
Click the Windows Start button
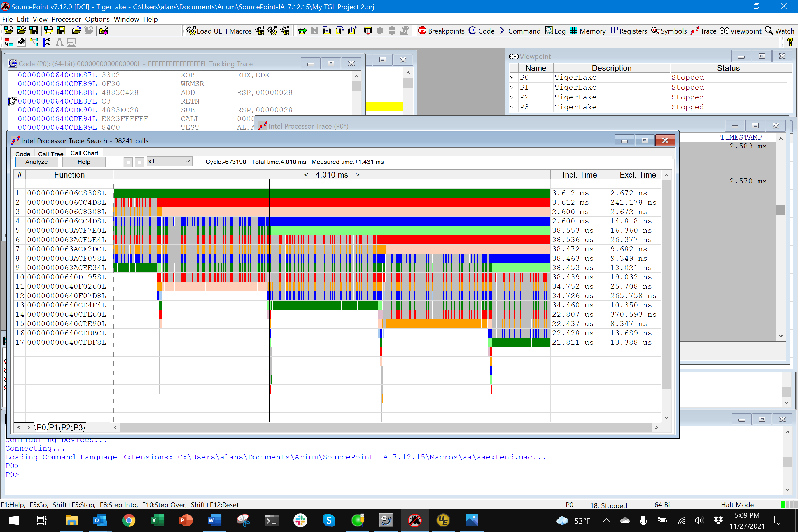pyautogui.click(x=14, y=520)
